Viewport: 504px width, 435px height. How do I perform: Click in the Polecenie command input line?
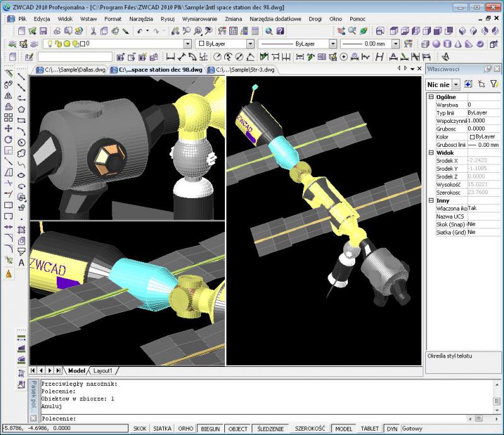(x=254, y=419)
